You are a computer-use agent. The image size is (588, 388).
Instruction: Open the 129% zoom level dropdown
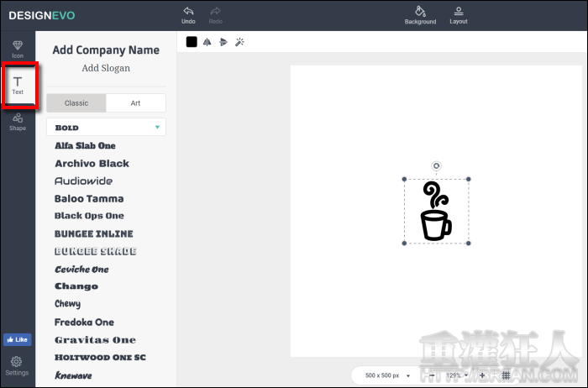click(x=457, y=375)
